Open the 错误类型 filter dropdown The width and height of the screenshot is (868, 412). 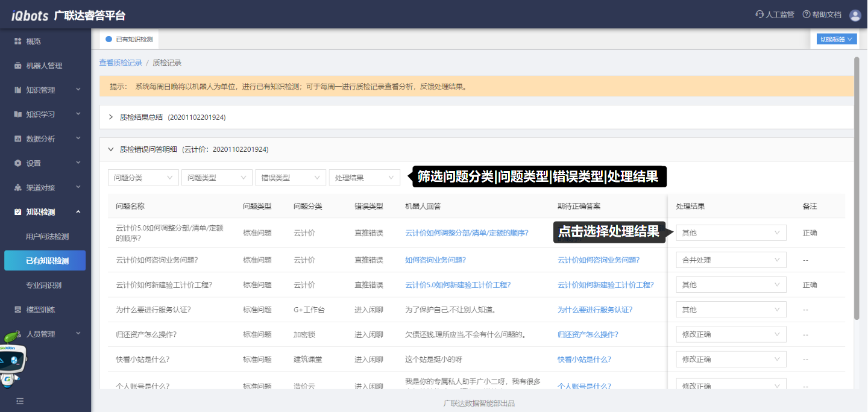pos(291,178)
